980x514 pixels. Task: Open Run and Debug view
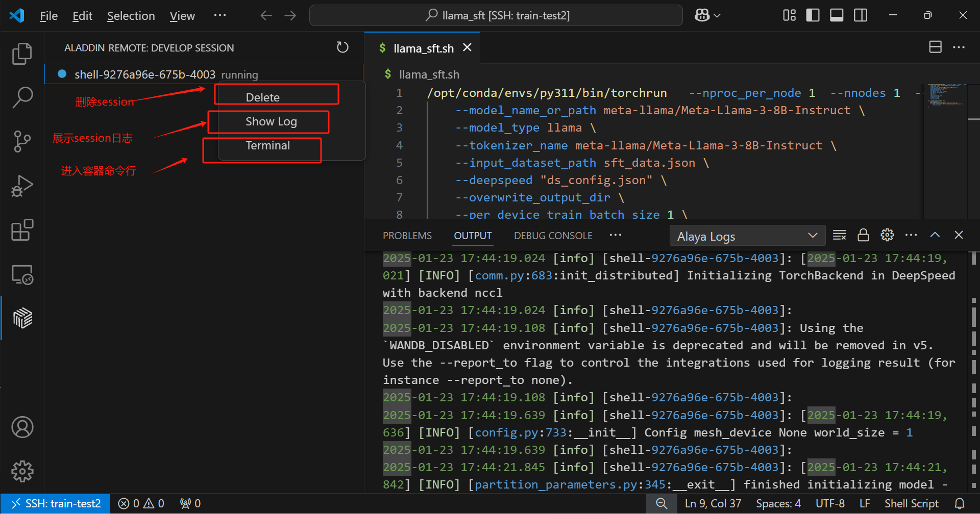[x=22, y=186]
